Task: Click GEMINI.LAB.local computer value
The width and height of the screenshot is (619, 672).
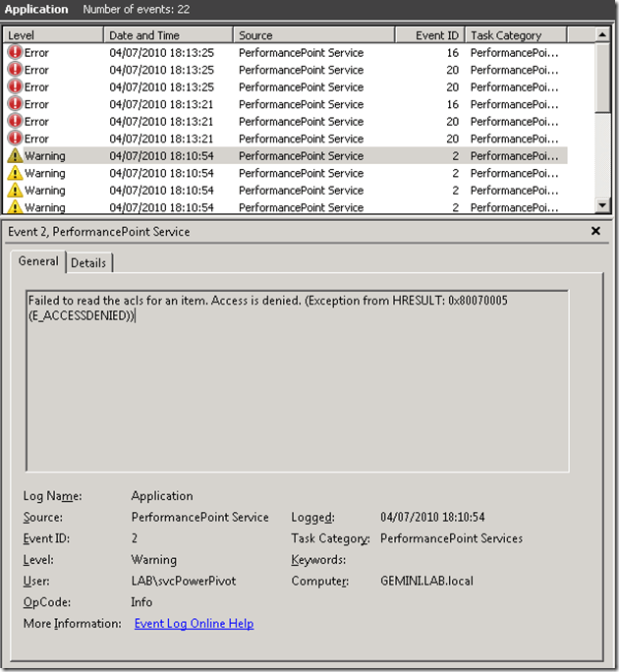Action: click(x=426, y=581)
